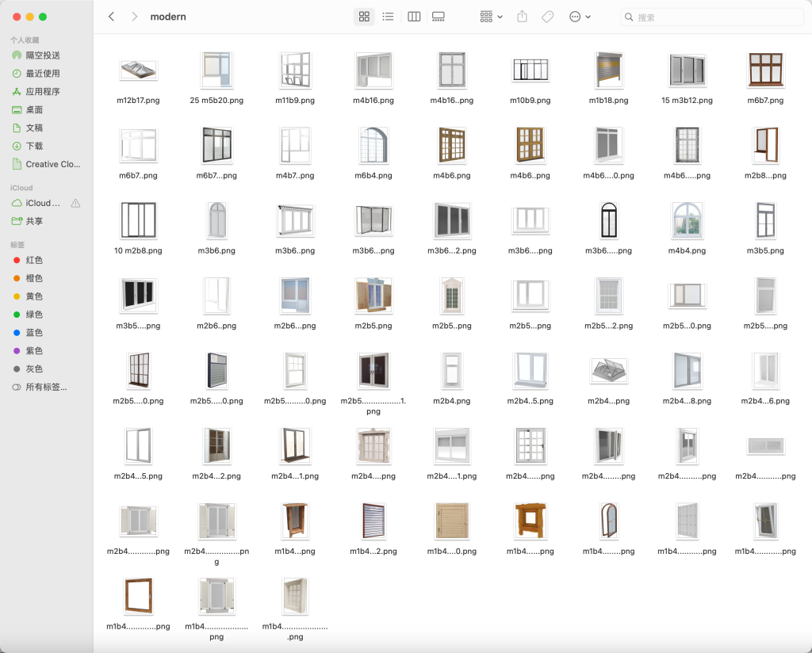The width and height of the screenshot is (812, 653).
Task: Click the forward navigation arrow
Action: (x=134, y=17)
